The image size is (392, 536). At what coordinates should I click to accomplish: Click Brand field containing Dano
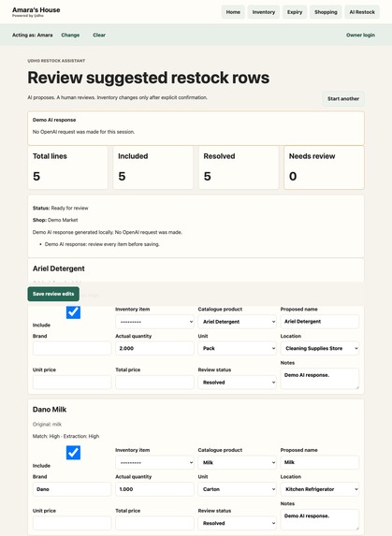pyautogui.click(x=72, y=489)
